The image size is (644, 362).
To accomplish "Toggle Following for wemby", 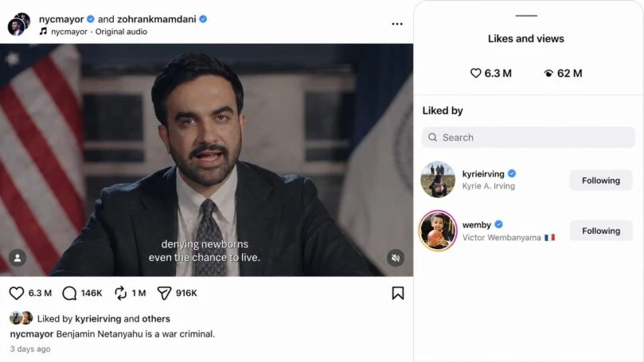I will click(x=601, y=231).
